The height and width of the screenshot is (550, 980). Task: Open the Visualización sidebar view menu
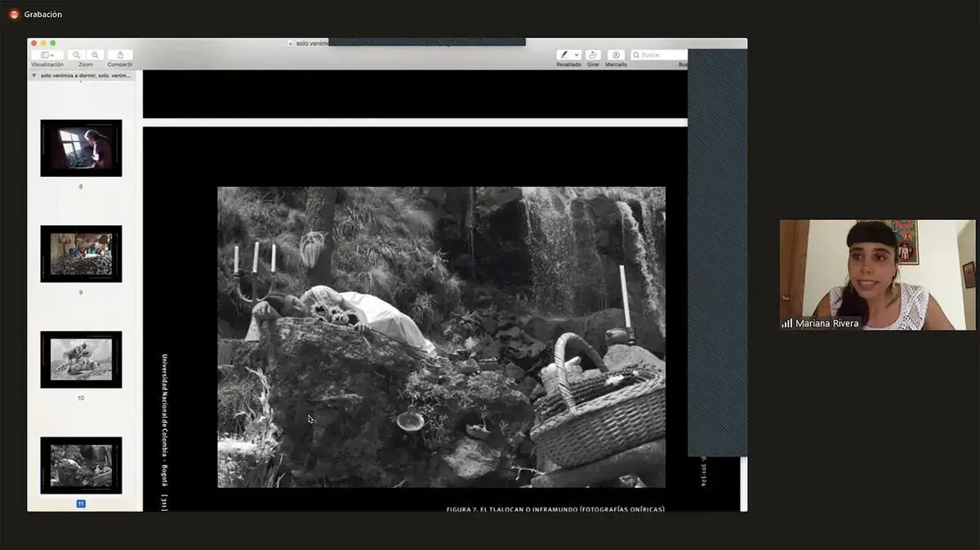(x=47, y=55)
